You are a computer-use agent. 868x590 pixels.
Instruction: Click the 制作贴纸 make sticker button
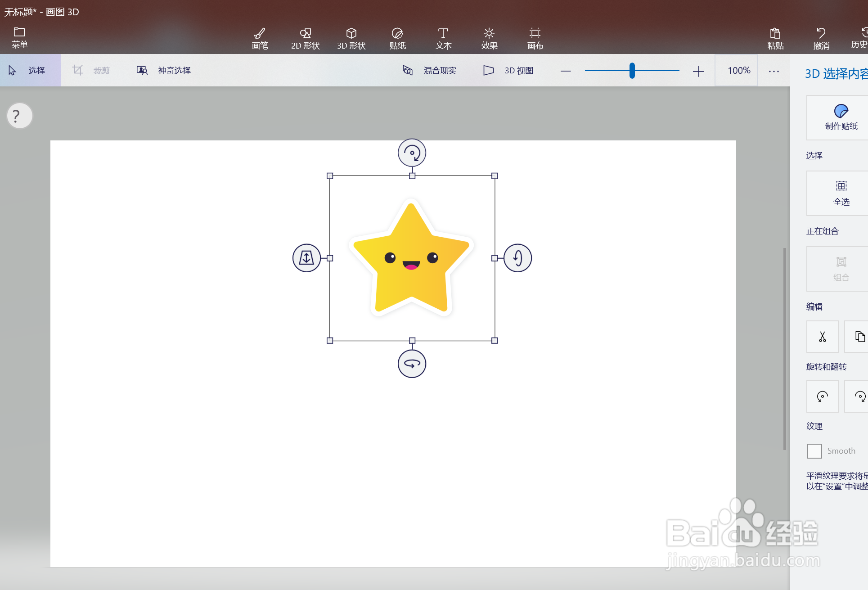(841, 117)
